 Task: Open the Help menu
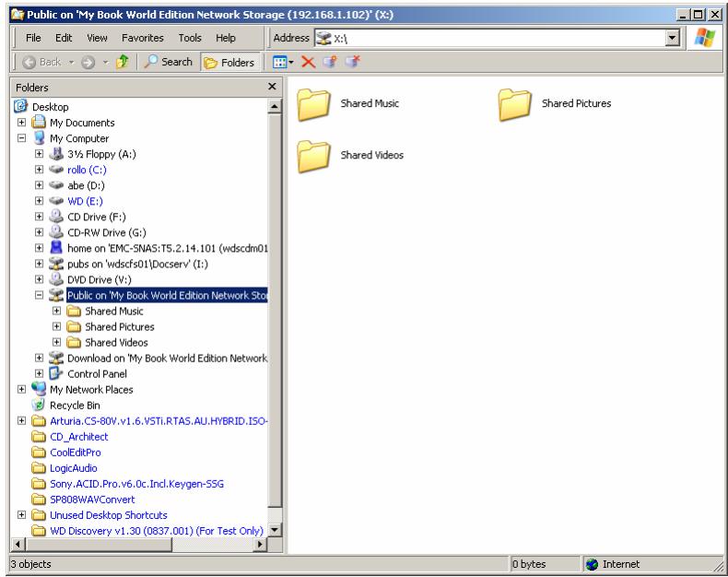click(x=226, y=38)
